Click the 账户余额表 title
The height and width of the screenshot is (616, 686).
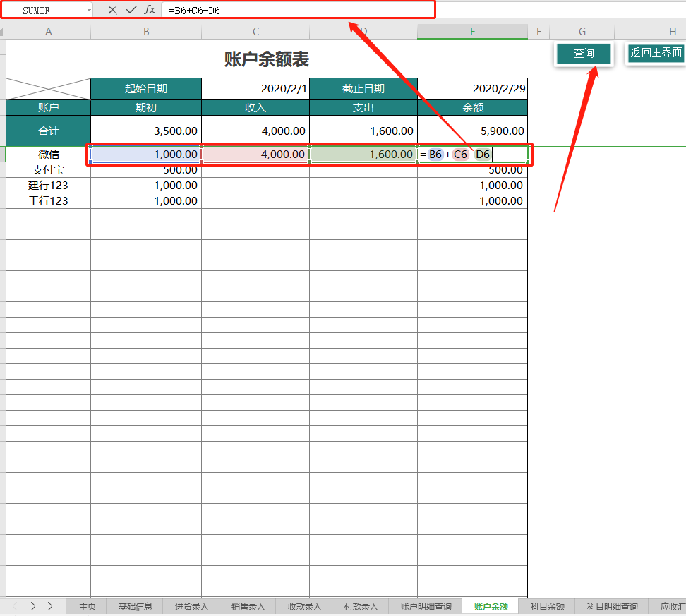point(267,59)
